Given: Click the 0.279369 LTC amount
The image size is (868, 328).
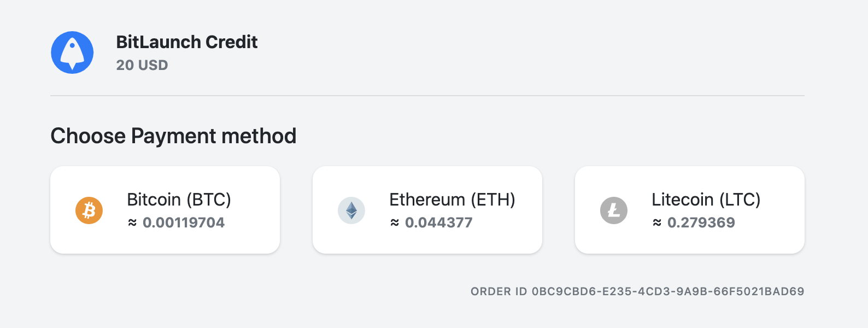Looking at the screenshot, I should pos(701,222).
